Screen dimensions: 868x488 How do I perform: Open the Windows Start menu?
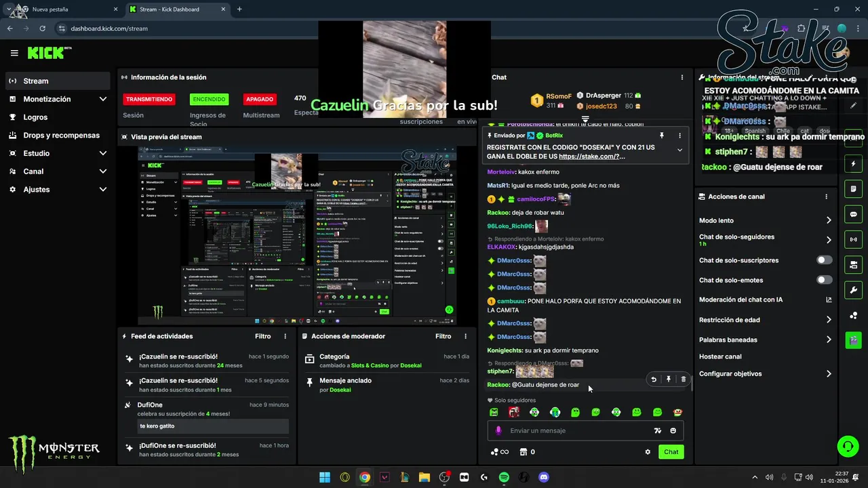tap(325, 477)
